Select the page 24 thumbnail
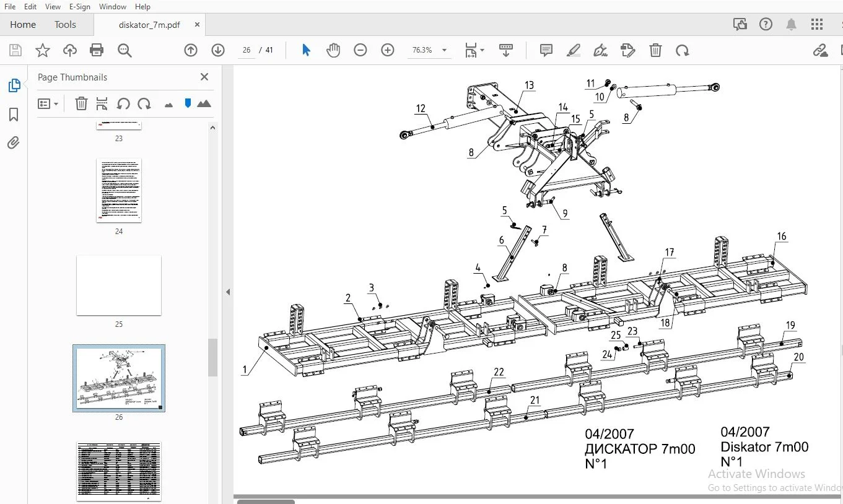 [x=119, y=190]
